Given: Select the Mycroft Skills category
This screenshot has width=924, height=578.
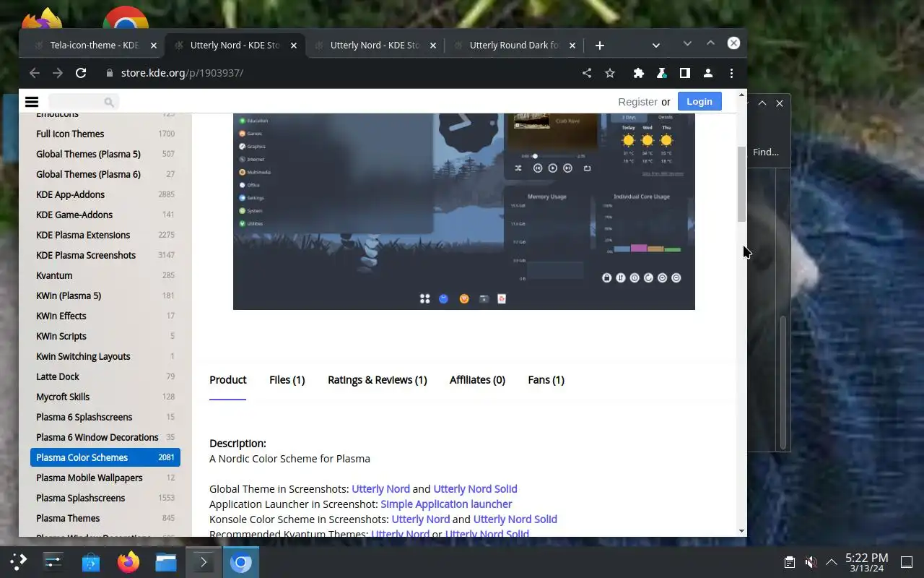Looking at the screenshot, I should (105, 397).
